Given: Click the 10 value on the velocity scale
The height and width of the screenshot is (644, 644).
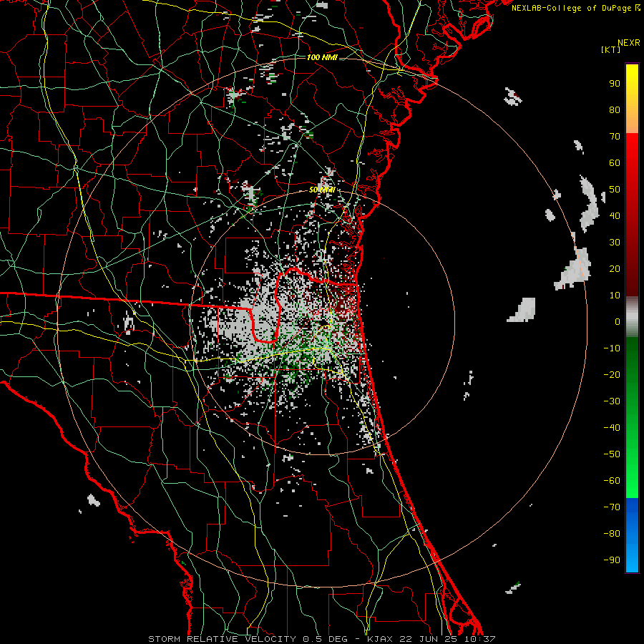Looking at the screenshot, I should pos(615,296).
